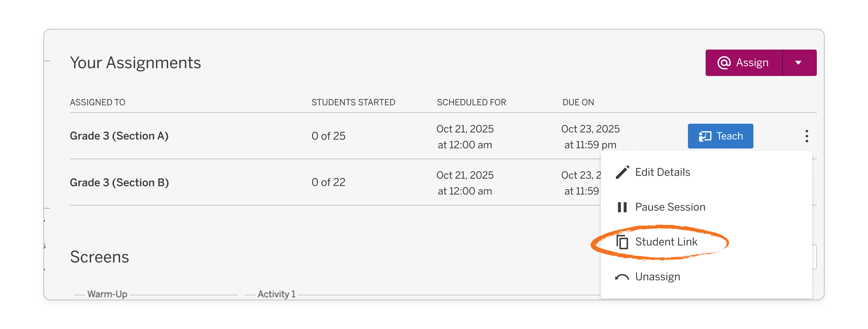Select the Grade 3 (Section B) row name
This screenshot has width=868, height=329.
[119, 182]
